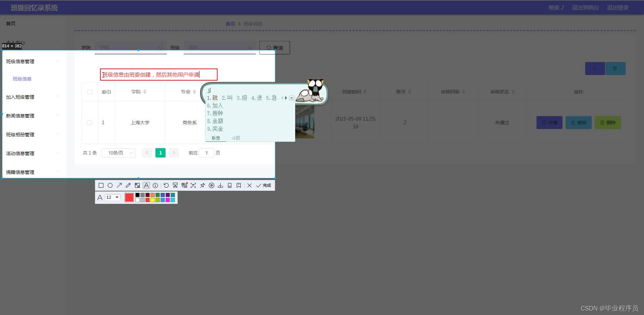Select the pencil drawing tool
This screenshot has width=644, height=315.
click(128, 185)
